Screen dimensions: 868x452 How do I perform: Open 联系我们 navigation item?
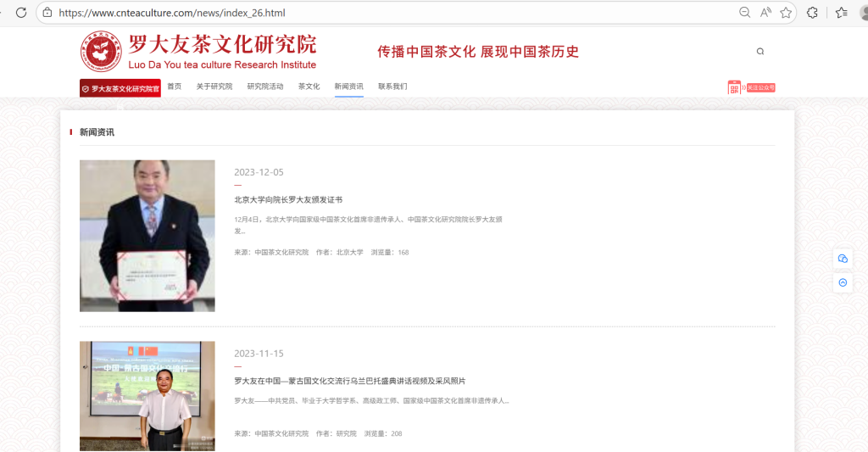pyautogui.click(x=392, y=86)
